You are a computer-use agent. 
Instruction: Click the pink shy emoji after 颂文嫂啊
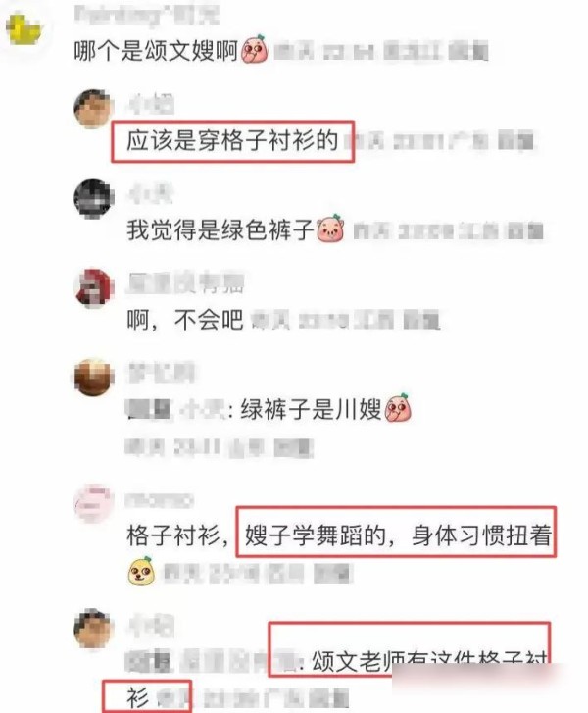255,49
